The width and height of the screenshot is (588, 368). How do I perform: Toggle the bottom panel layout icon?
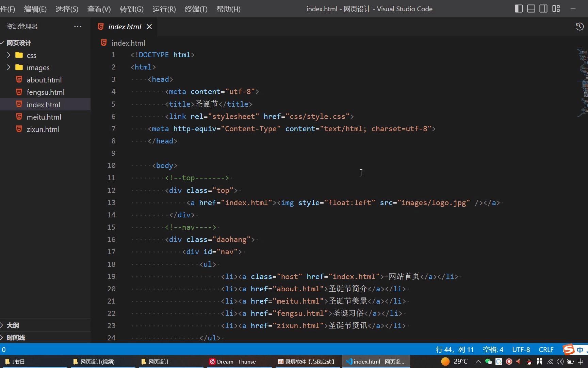(x=531, y=9)
